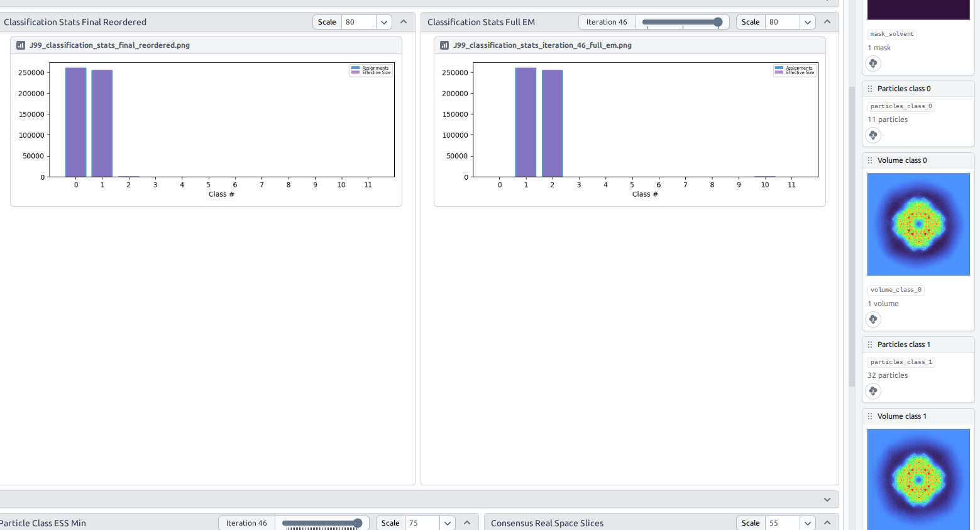
Task: Open the Volume class 0 density thumbnail
Action: 918,224
